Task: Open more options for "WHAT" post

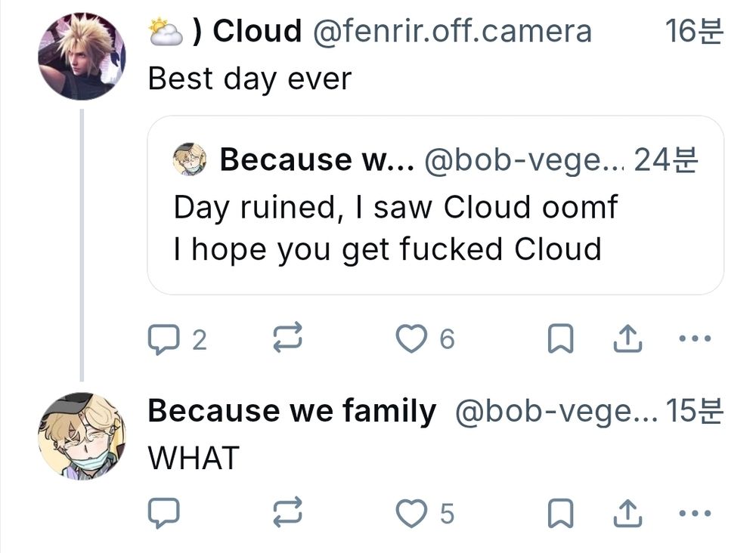Action: (x=696, y=514)
